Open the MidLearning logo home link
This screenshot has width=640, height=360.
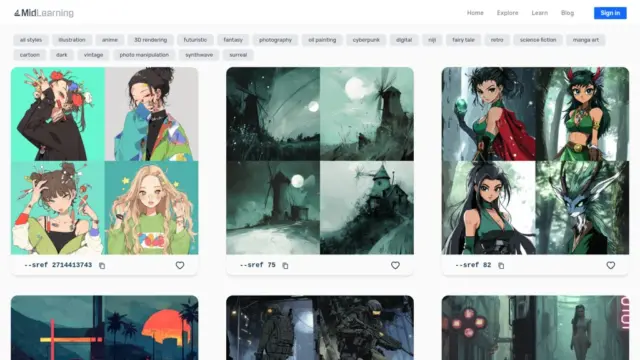click(44, 13)
